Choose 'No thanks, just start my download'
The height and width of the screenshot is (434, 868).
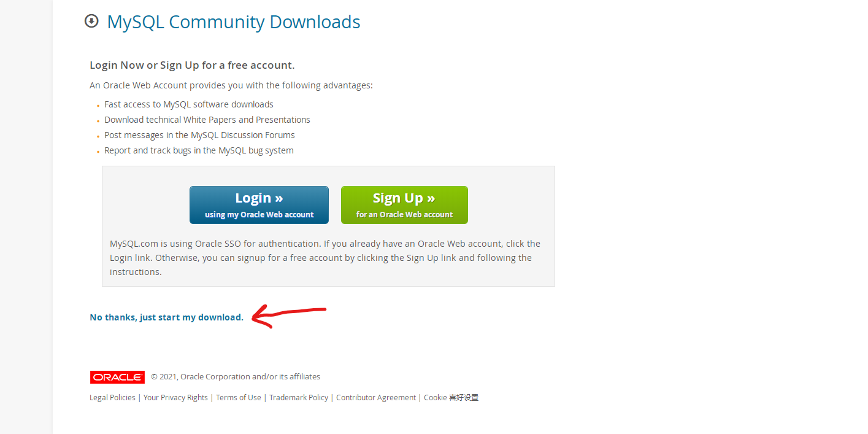coord(167,317)
